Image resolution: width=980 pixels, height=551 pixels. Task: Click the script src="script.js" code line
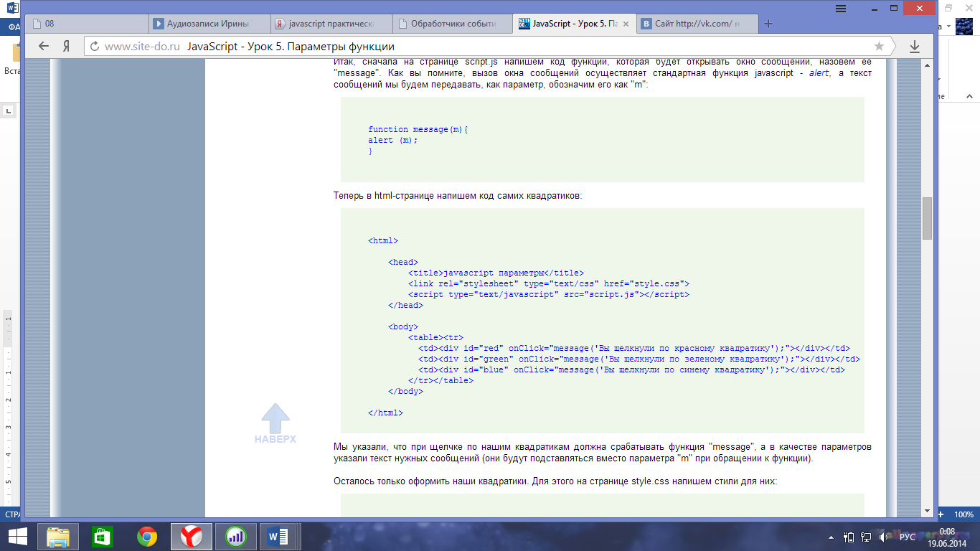coord(549,294)
